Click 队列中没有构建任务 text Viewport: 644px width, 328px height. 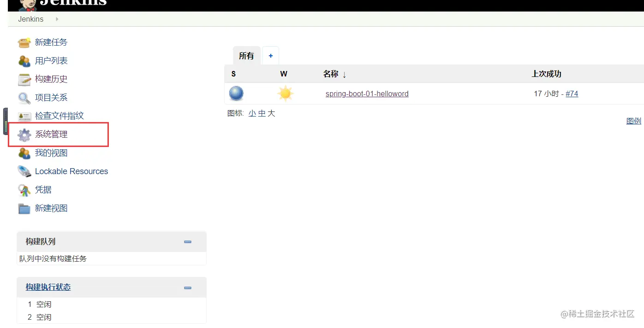click(53, 258)
